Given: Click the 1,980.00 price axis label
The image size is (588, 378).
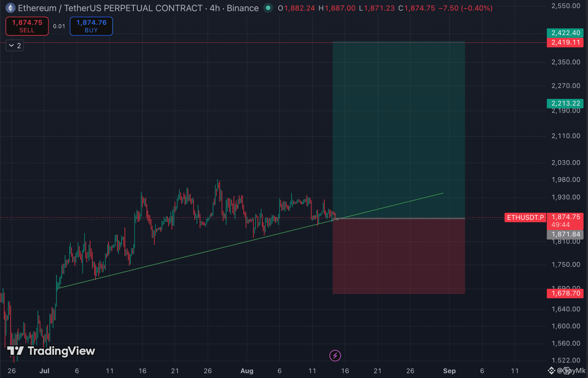Looking at the screenshot, I should click(x=566, y=180).
